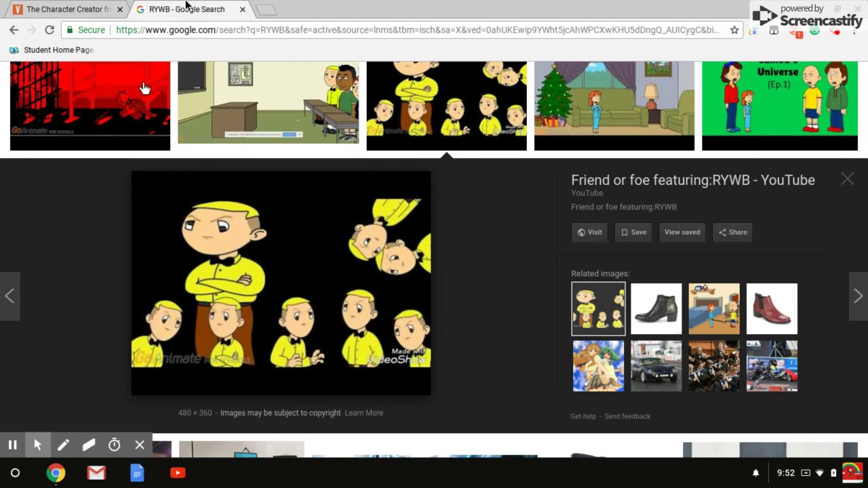Bookmark this page with the star
The height and width of the screenshot is (488, 868).
pos(734,30)
